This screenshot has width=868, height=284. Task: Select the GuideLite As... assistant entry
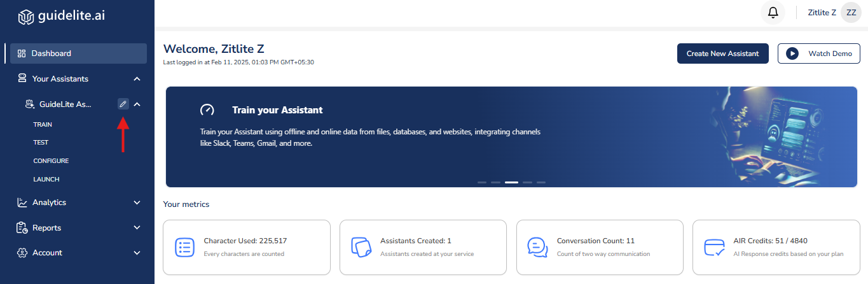tap(65, 104)
